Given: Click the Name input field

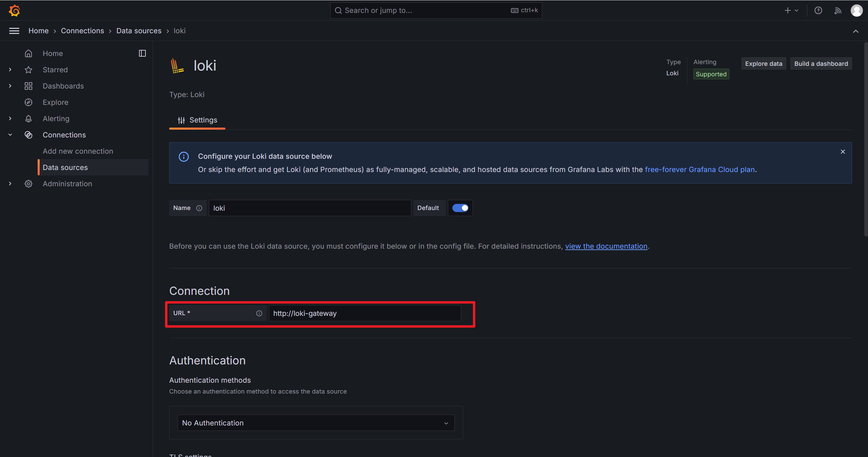Looking at the screenshot, I should [x=310, y=208].
